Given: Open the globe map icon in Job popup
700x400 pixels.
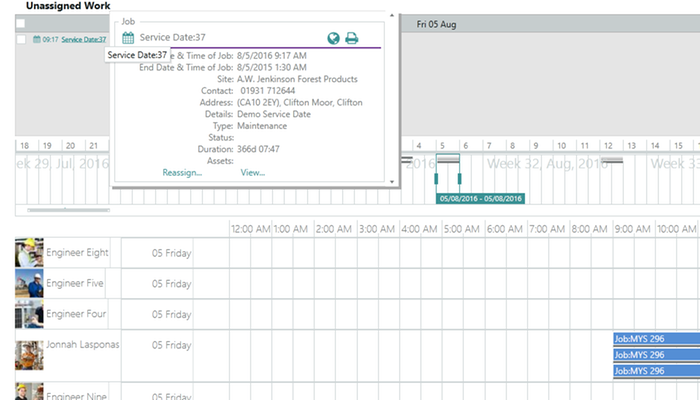Looking at the screenshot, I should pyautogui.click(x=333, y=38).
